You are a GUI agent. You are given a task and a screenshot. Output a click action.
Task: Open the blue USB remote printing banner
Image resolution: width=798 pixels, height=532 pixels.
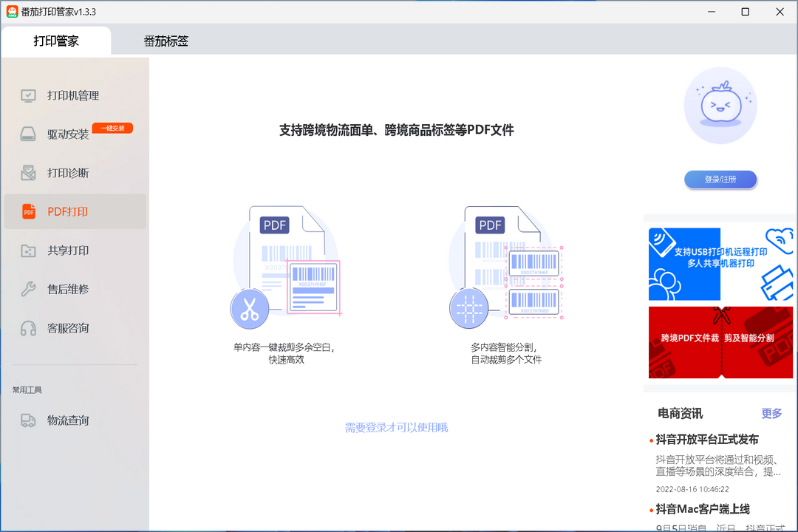click(720, 264)
